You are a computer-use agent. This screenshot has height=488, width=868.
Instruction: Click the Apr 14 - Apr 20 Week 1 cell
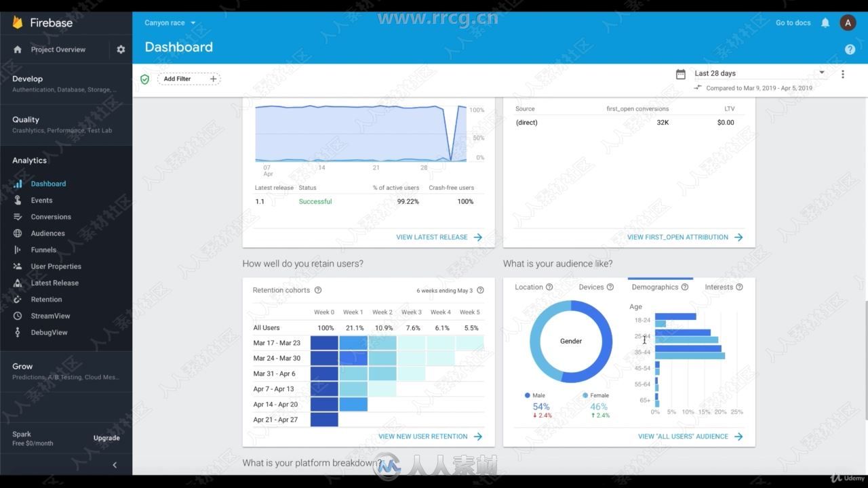pyautogui.click(x=353, y=405)
